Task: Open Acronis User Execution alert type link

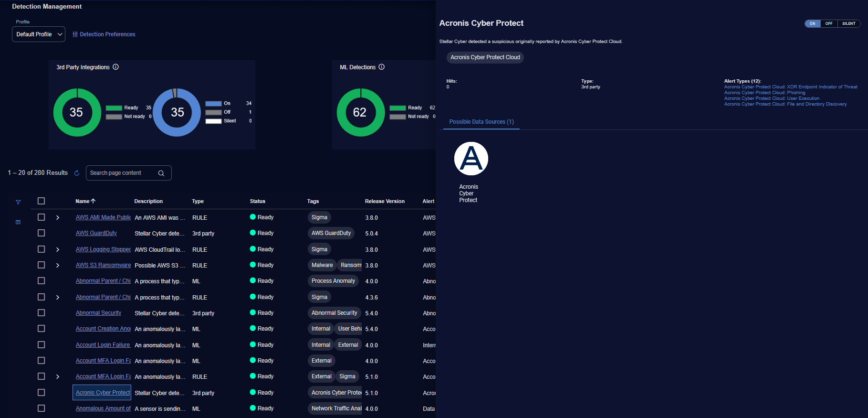Action: point(772,98)
